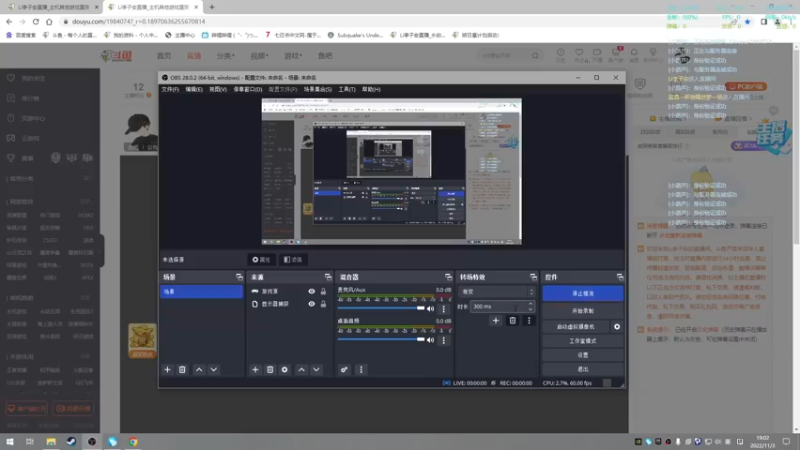Screen dimensions: 800x450
Task: Move source up in Sources panel
Action: click(302, 369)
